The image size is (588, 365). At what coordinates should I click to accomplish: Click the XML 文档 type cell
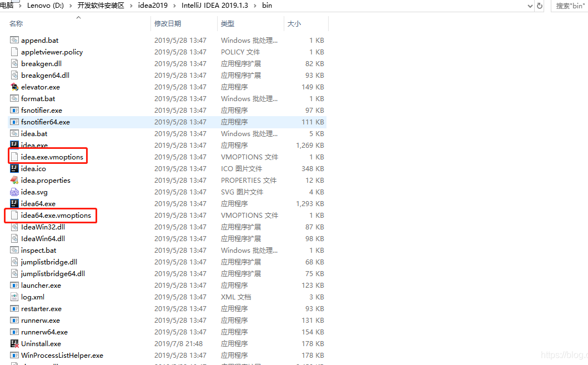pos(236,297)
